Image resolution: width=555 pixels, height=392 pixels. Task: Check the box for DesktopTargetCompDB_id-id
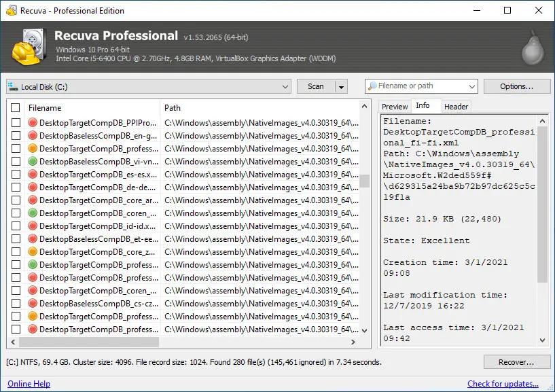pos(16,226)
